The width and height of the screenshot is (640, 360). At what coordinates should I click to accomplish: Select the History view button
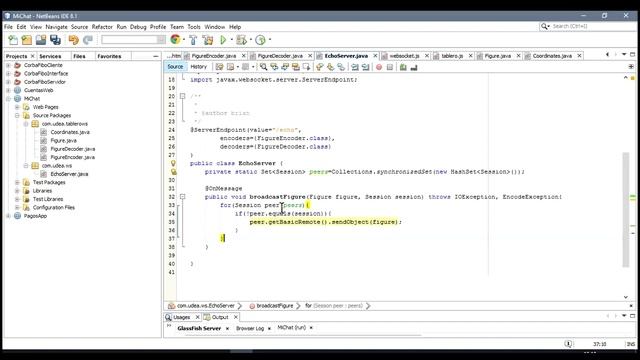199,67
